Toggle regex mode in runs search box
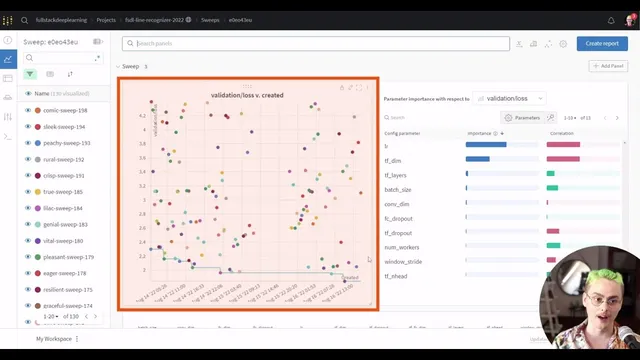 [x=97, y=58]
